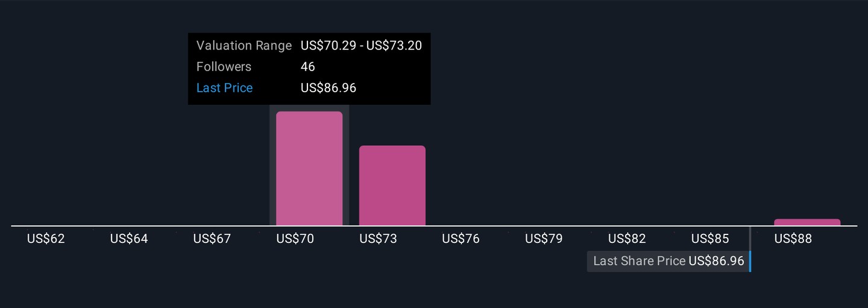Select the US$82 axis label

coord(627,239)
